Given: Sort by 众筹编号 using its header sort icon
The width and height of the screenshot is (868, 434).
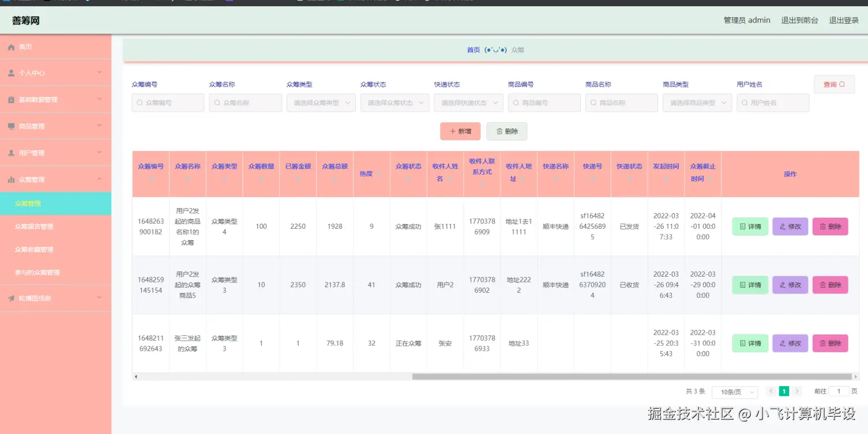Looking at the screenshot, I should click(x=151, y=179).
